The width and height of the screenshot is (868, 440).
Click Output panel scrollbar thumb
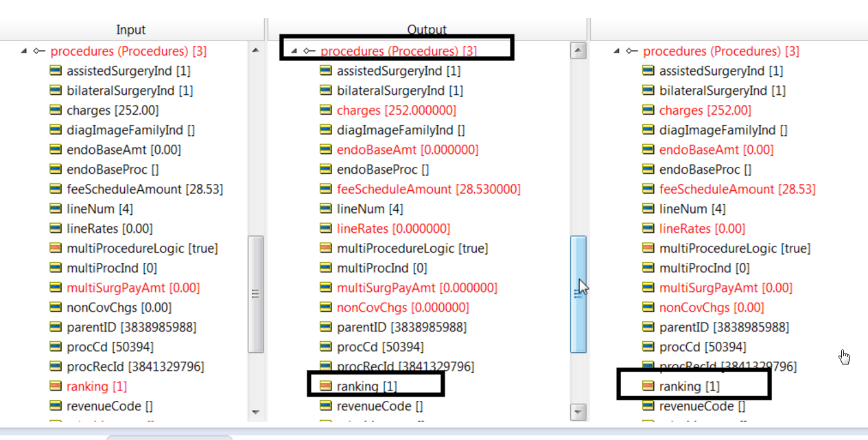[x=578, y=294]
